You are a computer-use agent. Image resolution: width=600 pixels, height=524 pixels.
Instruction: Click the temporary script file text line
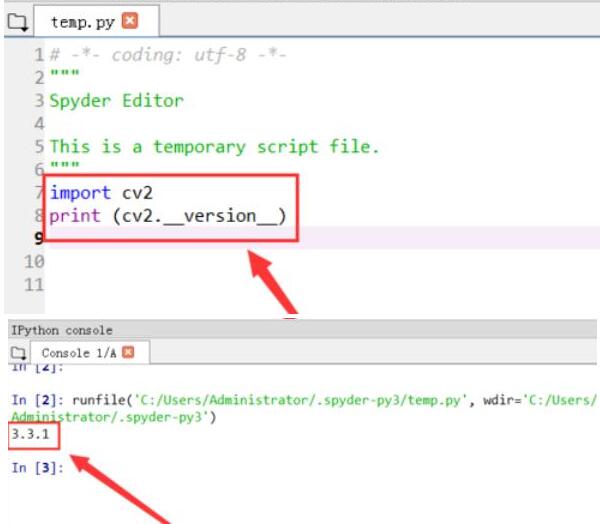click(214, 147)
